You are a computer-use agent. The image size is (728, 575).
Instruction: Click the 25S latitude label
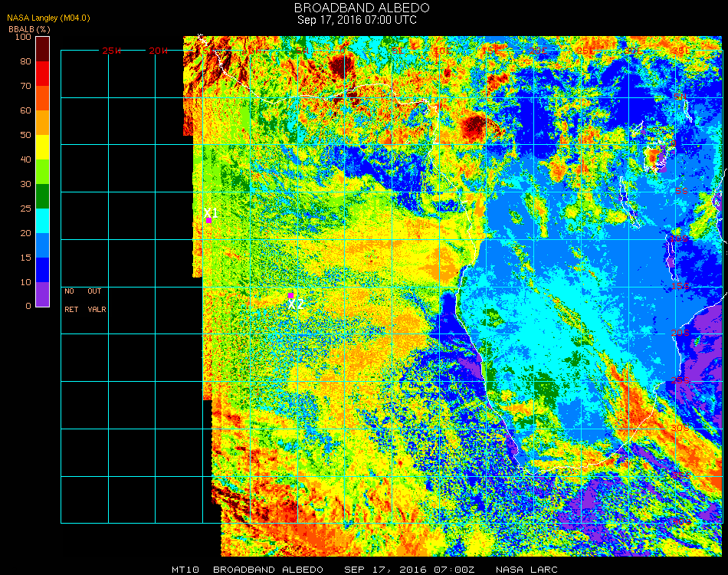(x=680, y=380)
